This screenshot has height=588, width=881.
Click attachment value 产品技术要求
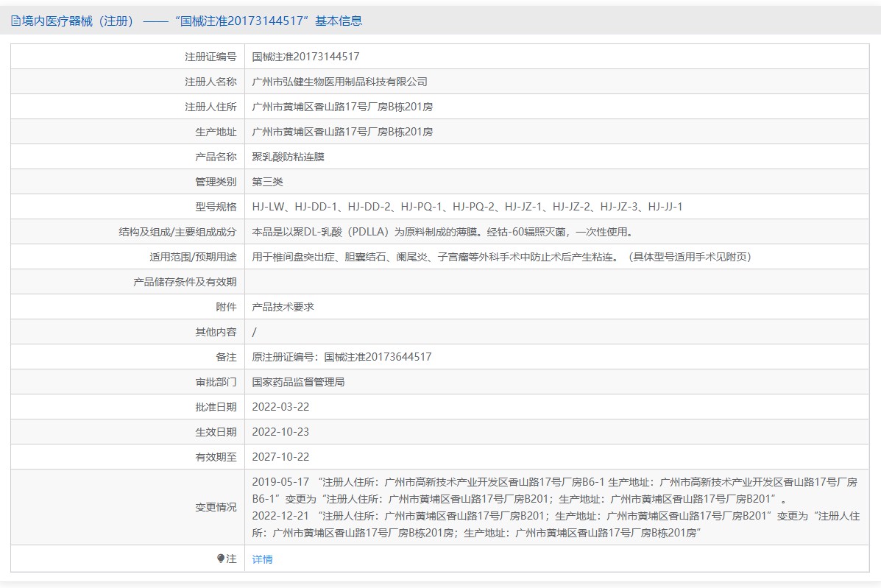coord(283,307)
